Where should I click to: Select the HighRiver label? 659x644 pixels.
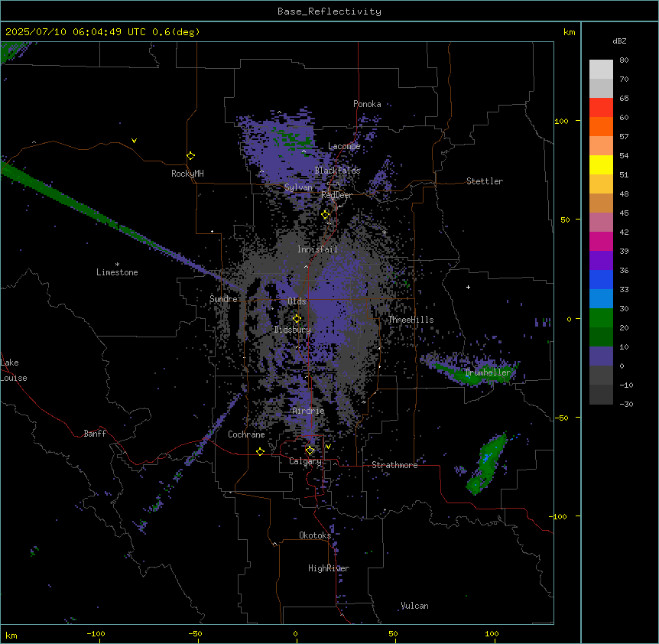[x=329, y=568]
